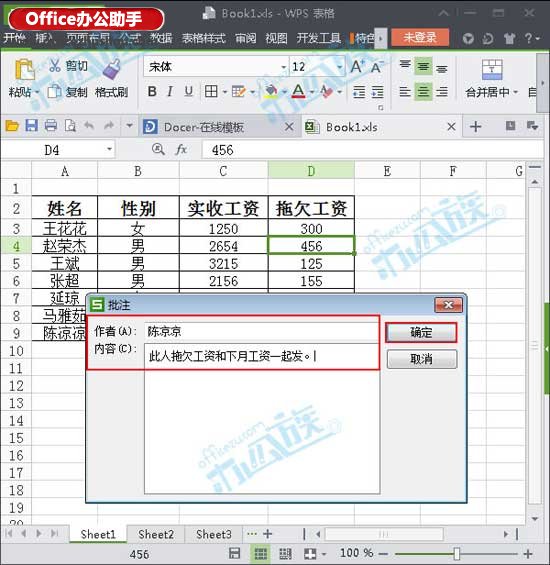
Task: Switch to Sheet2 tab
Action: pos(156,534)
